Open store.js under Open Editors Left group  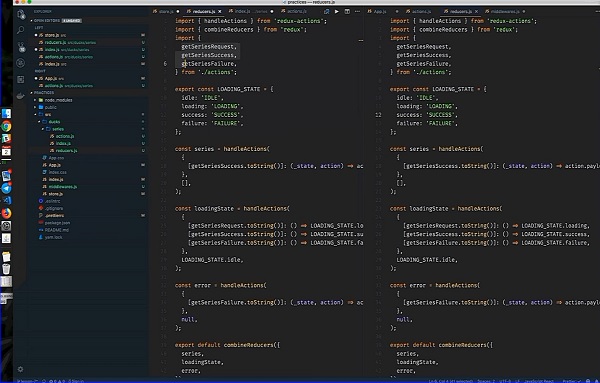tap(90, 35)
